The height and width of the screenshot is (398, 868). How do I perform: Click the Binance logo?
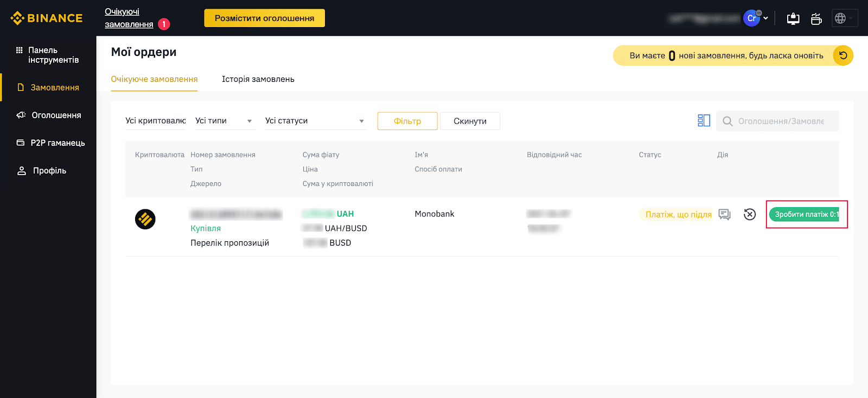pos(47,18)
